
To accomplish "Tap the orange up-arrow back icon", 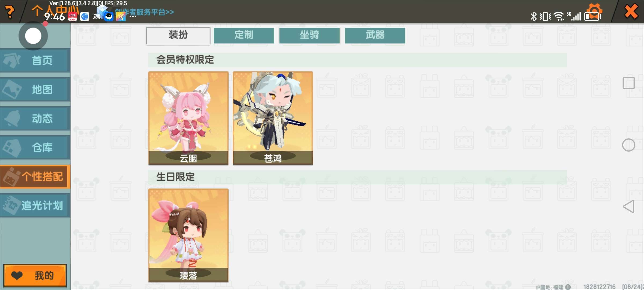I will tap(37, 11).
